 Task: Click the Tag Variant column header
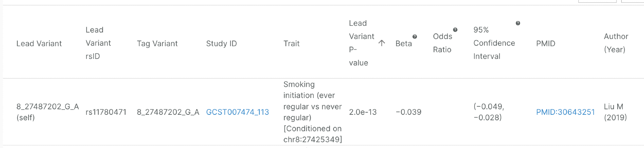tap(157, 44)
